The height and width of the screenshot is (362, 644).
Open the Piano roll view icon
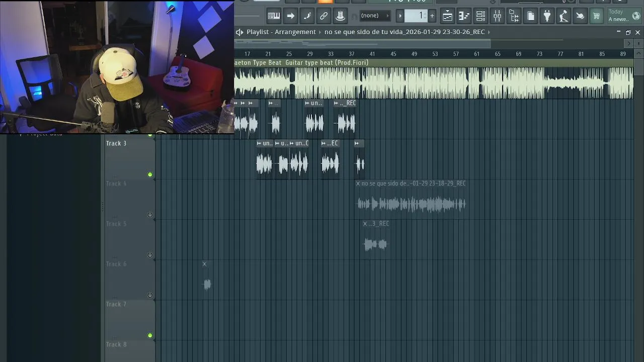point(464,16)
